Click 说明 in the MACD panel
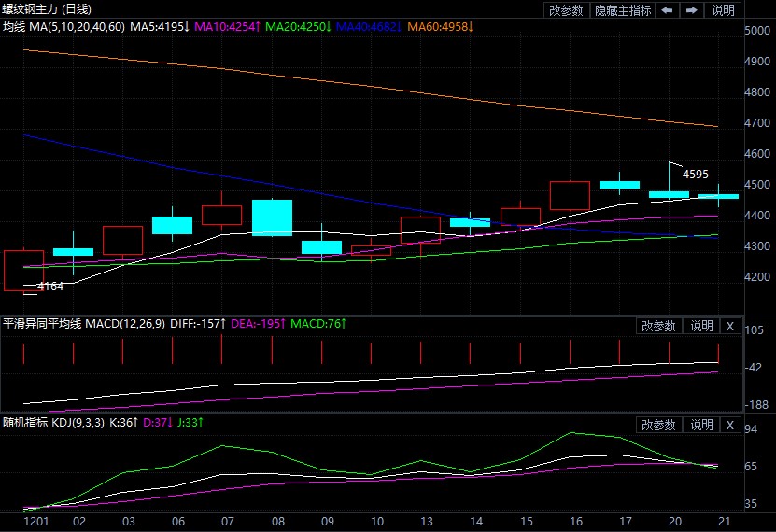The height and width of the screenshot is (532, 776). click(x=701, y=326)
